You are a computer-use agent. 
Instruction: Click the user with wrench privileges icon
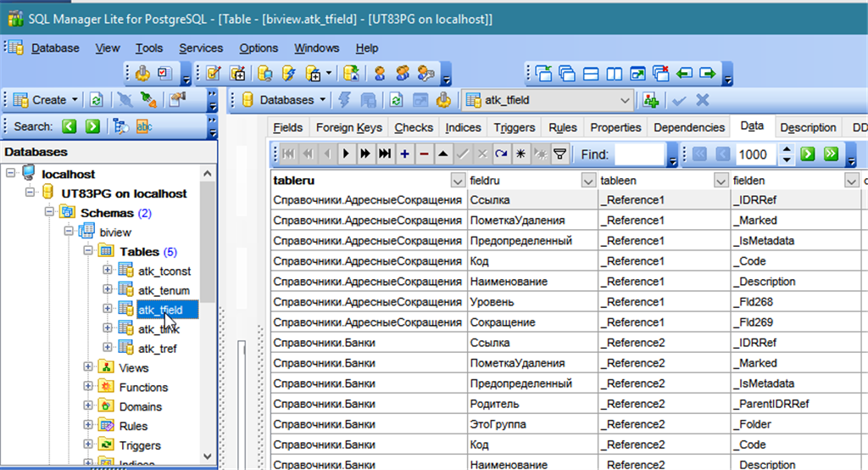tap(426, 73)
